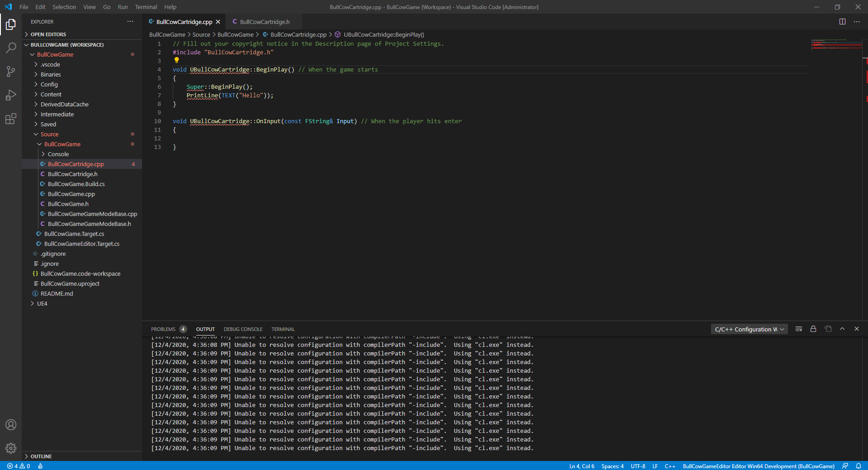868x470 pixels.
Task: Open the Extensions view
Action: [x=11, y=119]
